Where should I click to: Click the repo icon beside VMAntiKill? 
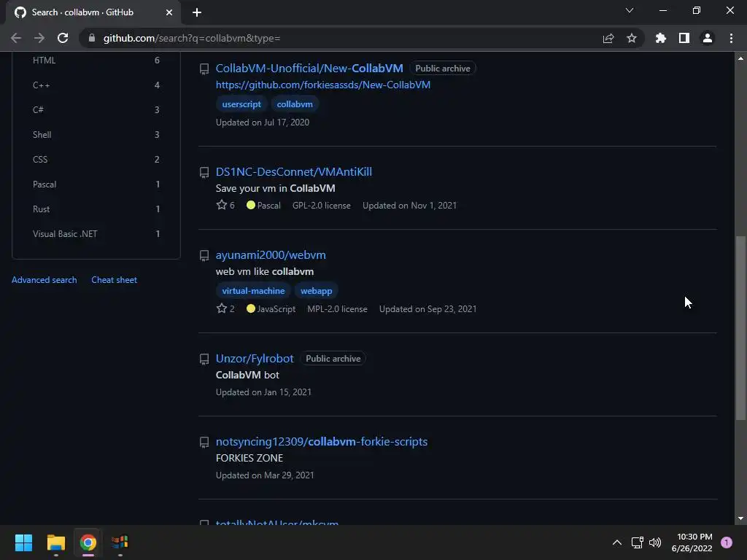click(x=204, y=172)
